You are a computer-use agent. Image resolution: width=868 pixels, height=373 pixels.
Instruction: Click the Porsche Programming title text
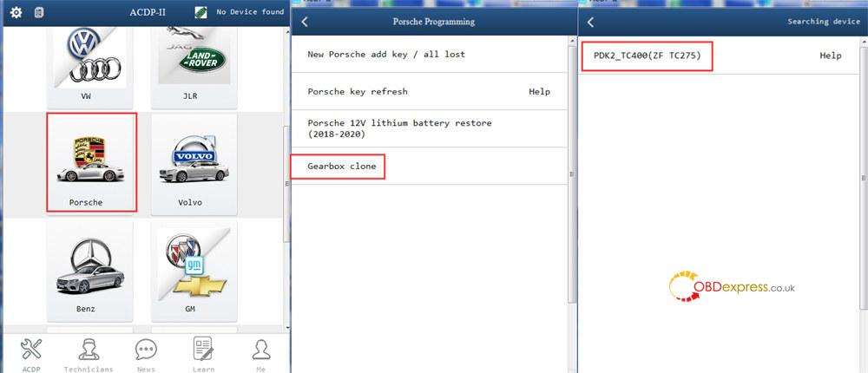pos(433,22)
